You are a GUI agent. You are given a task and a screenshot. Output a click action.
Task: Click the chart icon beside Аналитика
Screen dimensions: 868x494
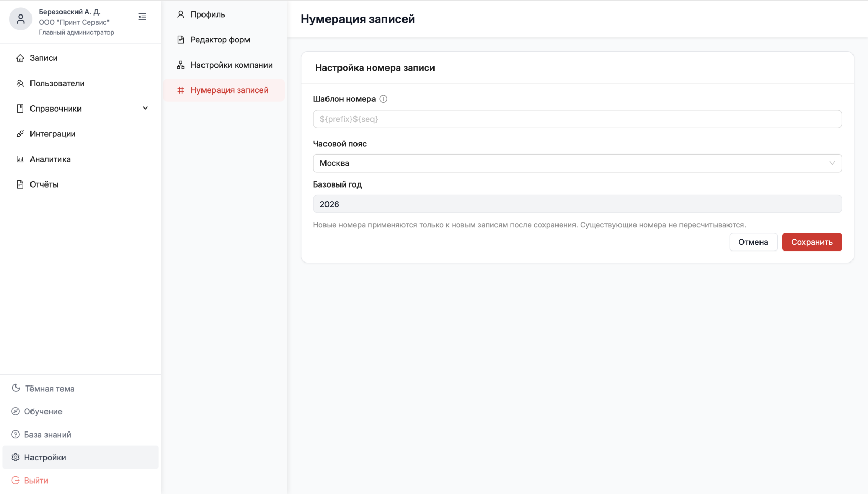pos(20,159)
